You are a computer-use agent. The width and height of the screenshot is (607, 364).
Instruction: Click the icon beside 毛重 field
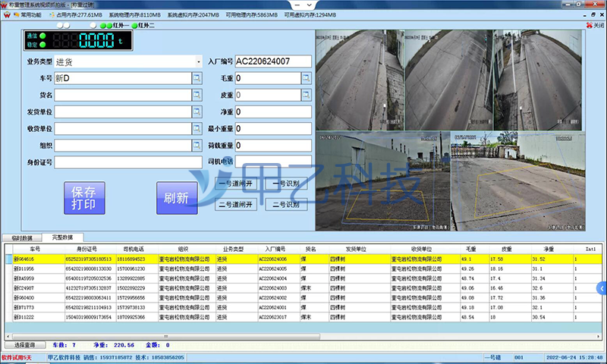click(306, 78)
